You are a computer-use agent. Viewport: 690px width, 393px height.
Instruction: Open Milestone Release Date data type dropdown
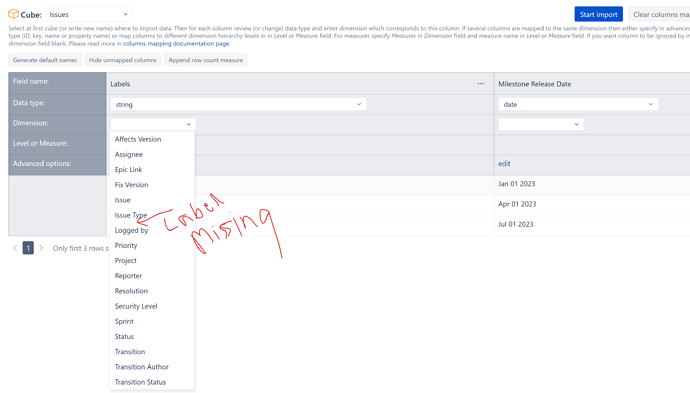(578, 104)
